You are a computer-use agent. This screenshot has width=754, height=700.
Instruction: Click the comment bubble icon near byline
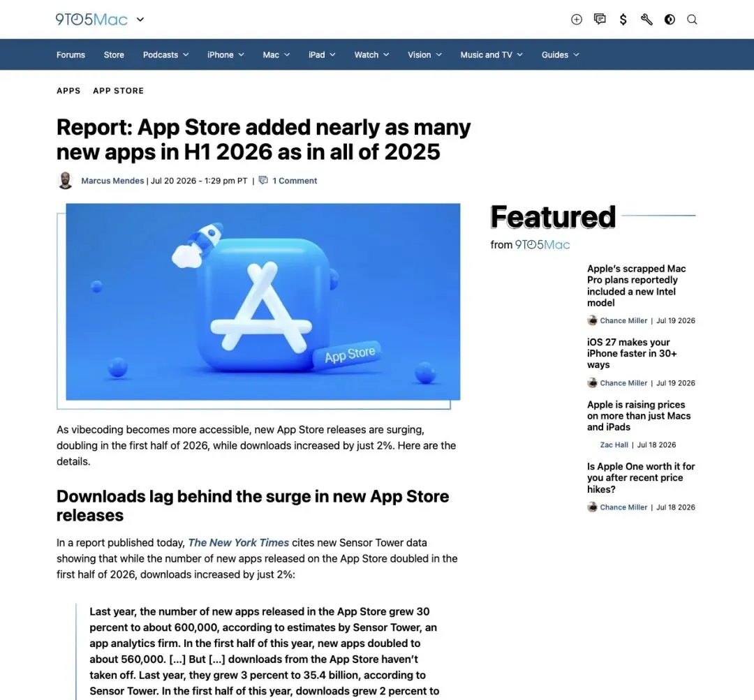tap(263, 180)
